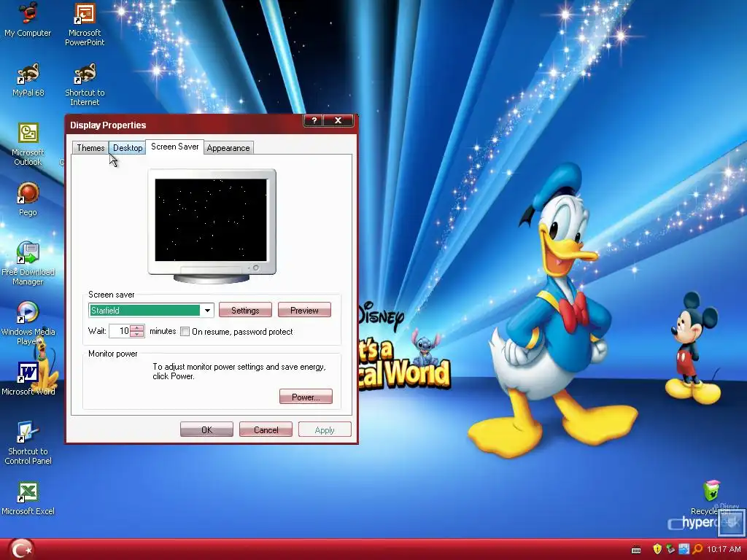This screenshot has width=747, height=560.
Task: Click the Power... button
Action: [x=306, y=397]
